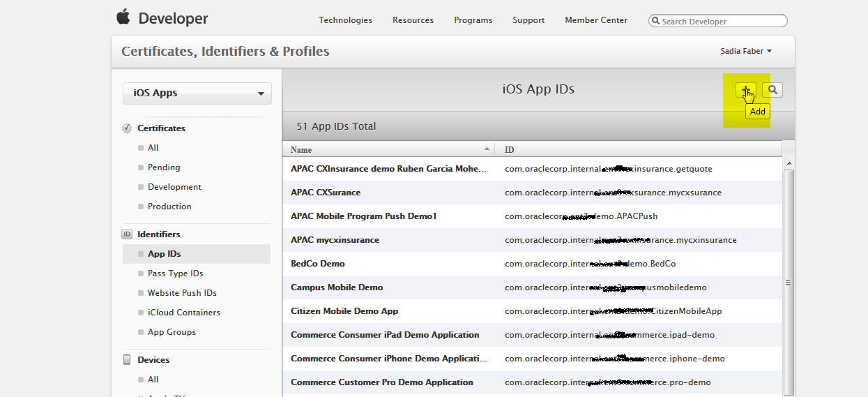Click the 51 App IDs Total label
Viewport: 868px width, 397px height.
[x=336, y=126]
